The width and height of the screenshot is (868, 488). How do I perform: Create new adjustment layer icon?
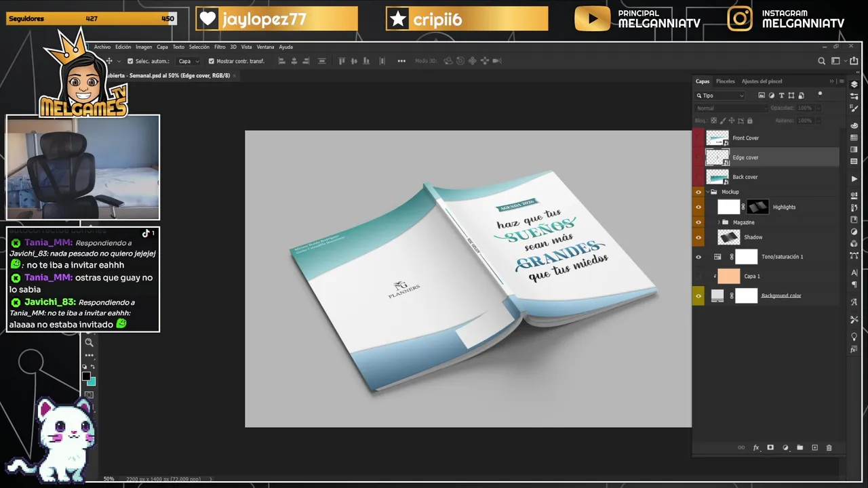785,448
